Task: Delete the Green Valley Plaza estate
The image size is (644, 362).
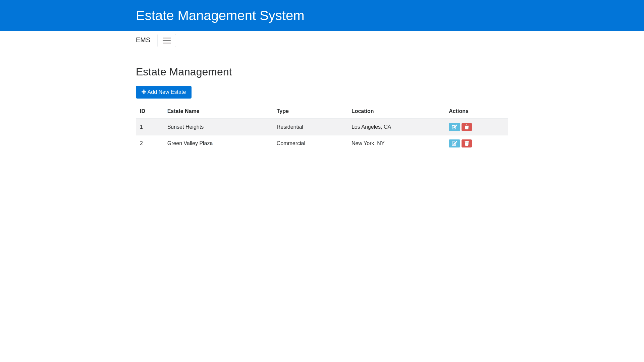Action: (x=467, y=143)
